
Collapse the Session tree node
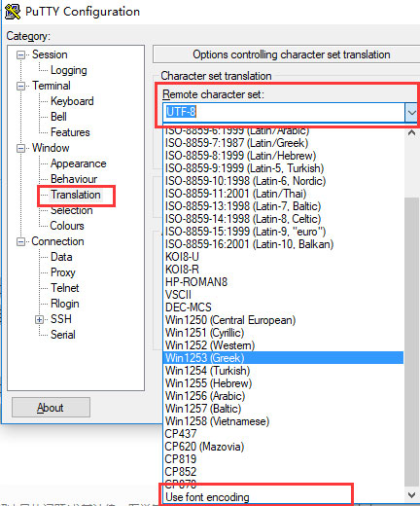20,54
